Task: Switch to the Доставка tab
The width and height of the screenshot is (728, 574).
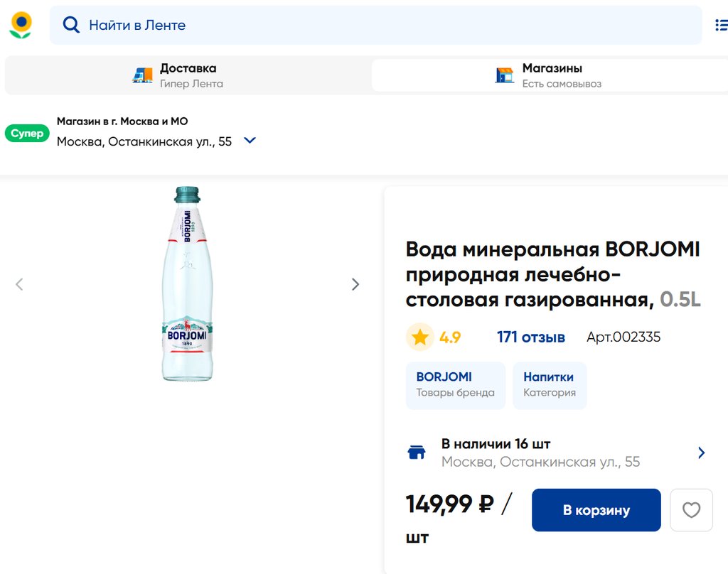Action: (x=188, y=75)
